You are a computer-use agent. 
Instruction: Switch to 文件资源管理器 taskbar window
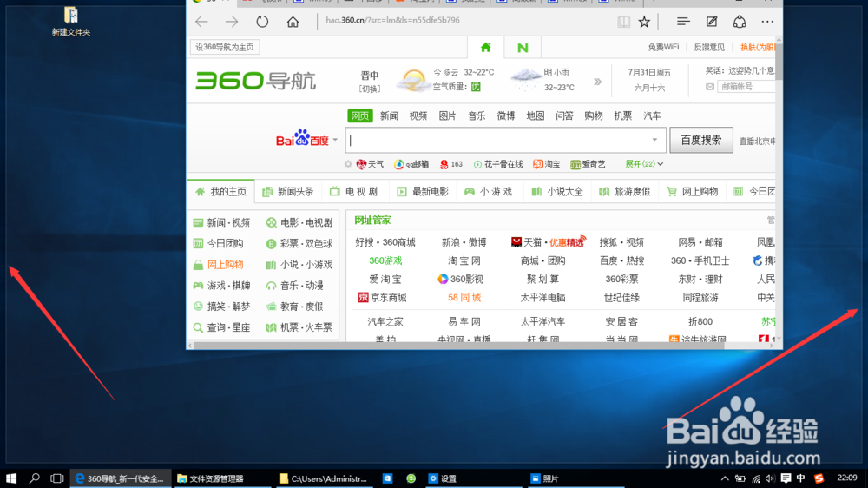pyautogui.click(x=222, y=478)
